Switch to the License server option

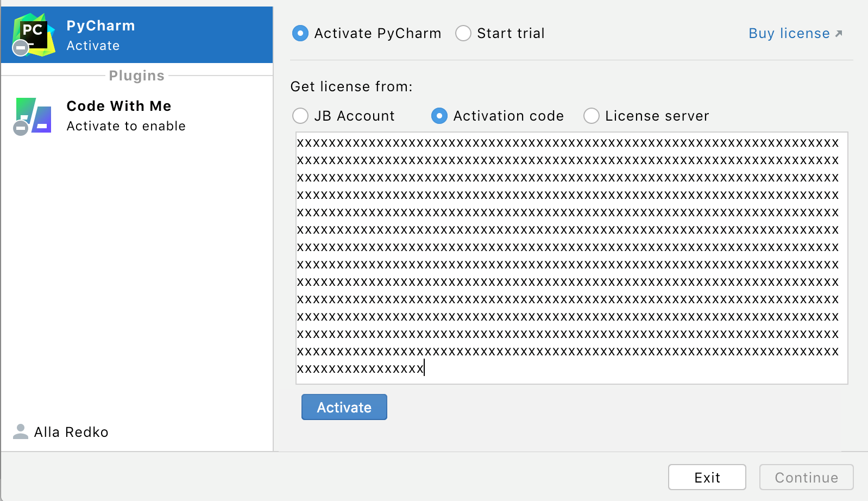click(592, 116)
